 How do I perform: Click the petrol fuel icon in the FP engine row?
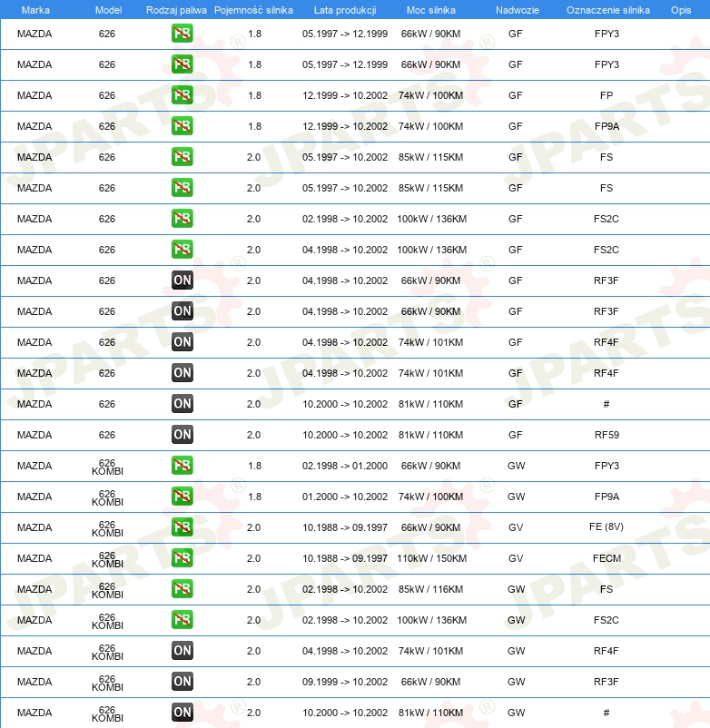[x=182, y=95]
